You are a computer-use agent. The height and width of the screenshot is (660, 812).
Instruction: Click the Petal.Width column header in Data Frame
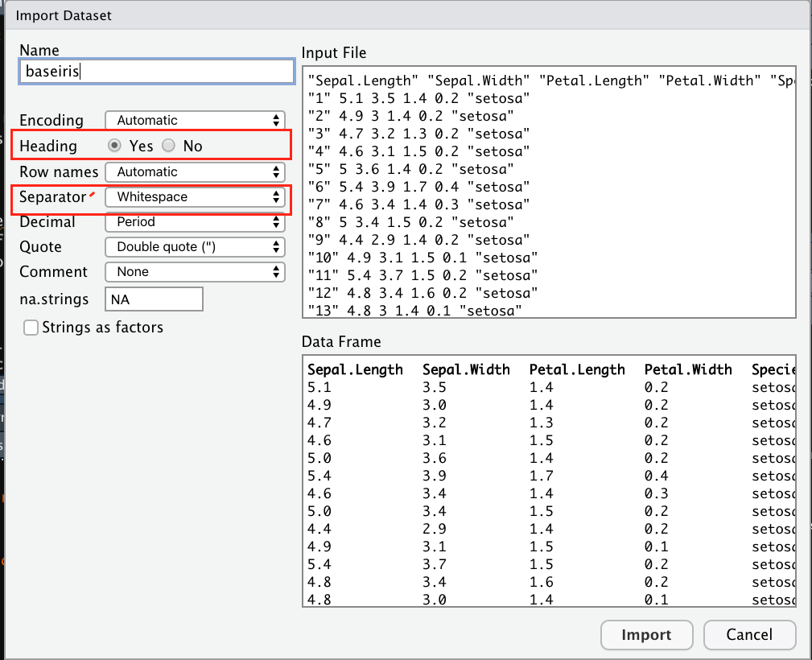coord(688,370)
